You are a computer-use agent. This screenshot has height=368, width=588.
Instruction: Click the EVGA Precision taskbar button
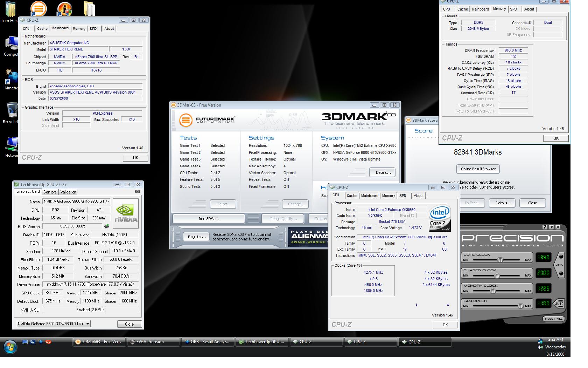click(x=153, y=342)
